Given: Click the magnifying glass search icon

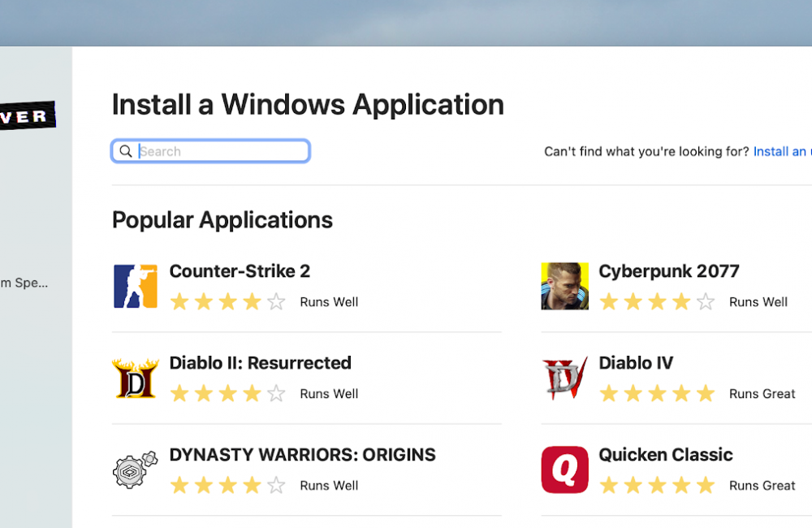Looking at the screenshot, I should (126, 151).
